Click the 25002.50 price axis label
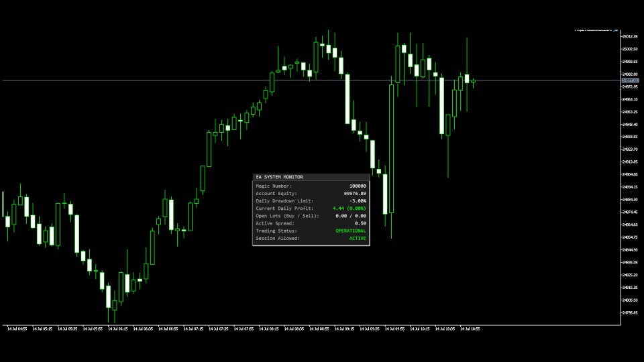644x362 pixels. 630,49
